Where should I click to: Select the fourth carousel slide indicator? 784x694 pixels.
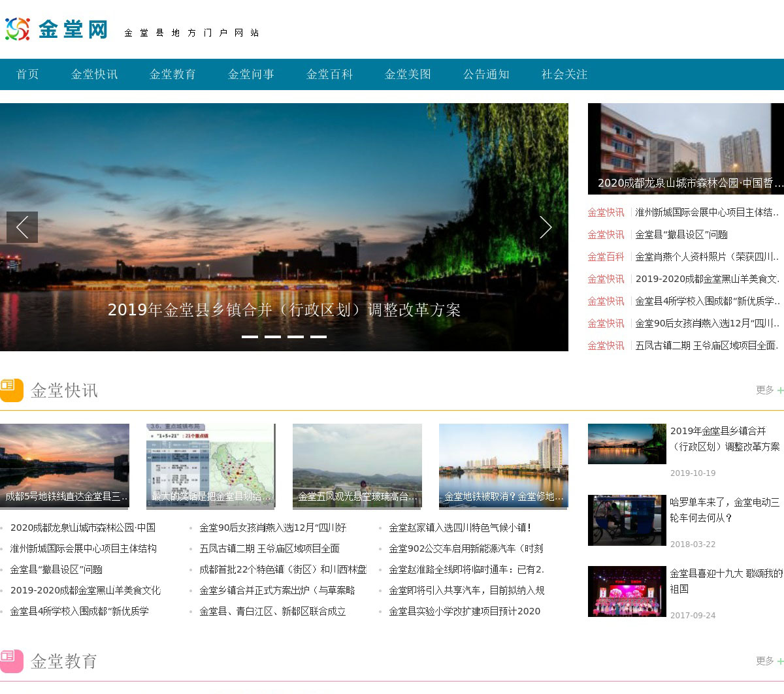[x=318, y=337]
